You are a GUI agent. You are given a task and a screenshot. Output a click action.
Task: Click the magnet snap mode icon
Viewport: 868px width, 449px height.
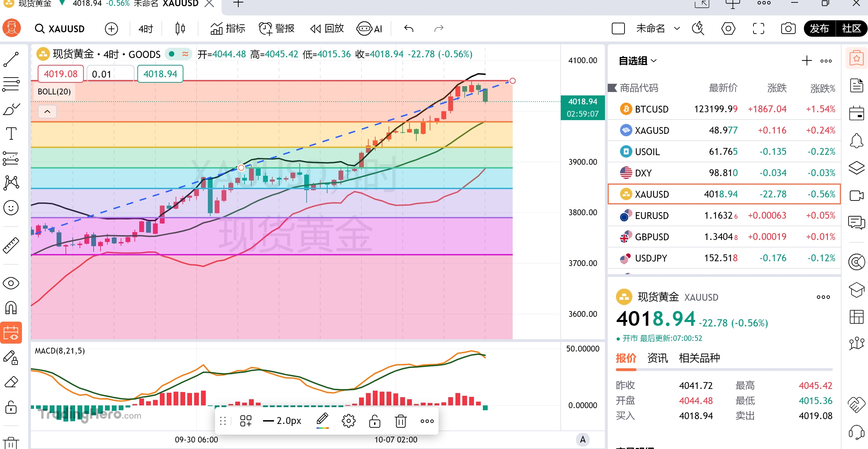11,308
